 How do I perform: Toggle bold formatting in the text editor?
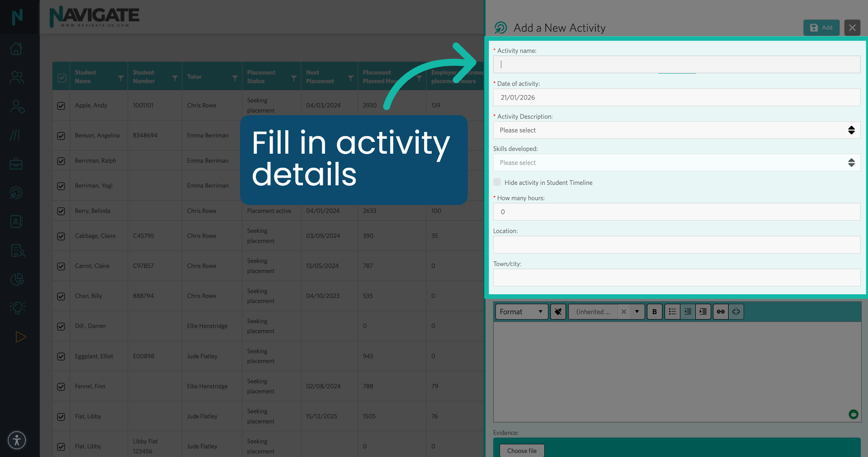point(654,311)
